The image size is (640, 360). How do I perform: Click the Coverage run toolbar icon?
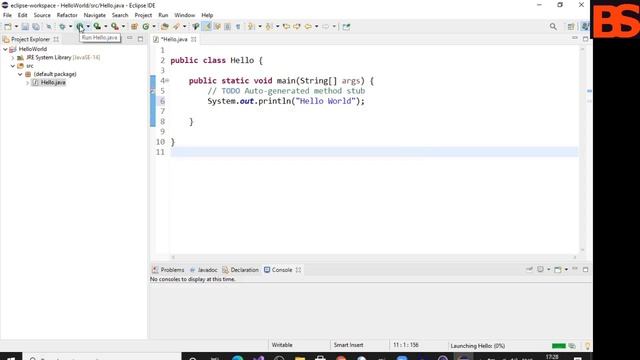coord(97,27)
